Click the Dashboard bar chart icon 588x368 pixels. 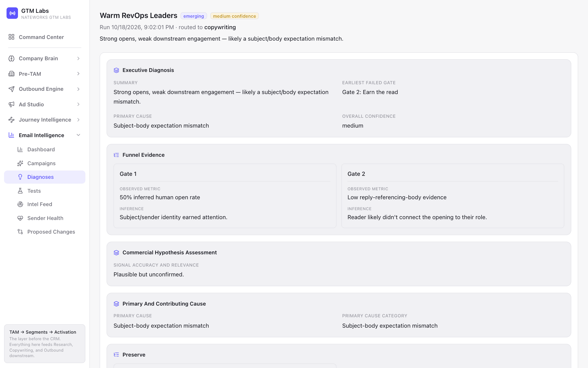(x=20, y=149)
